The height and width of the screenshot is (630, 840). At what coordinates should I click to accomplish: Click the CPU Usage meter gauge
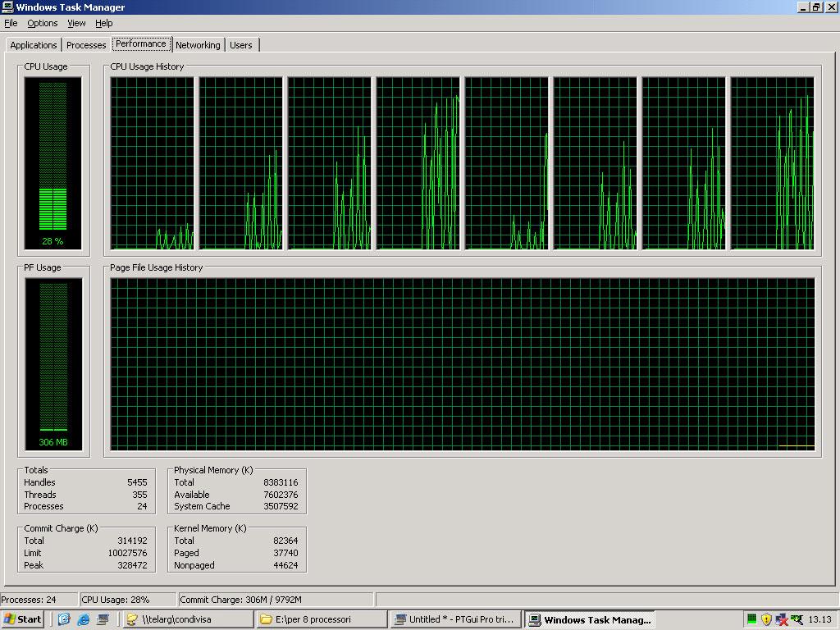pyautogui.click(x=53, y=163)
